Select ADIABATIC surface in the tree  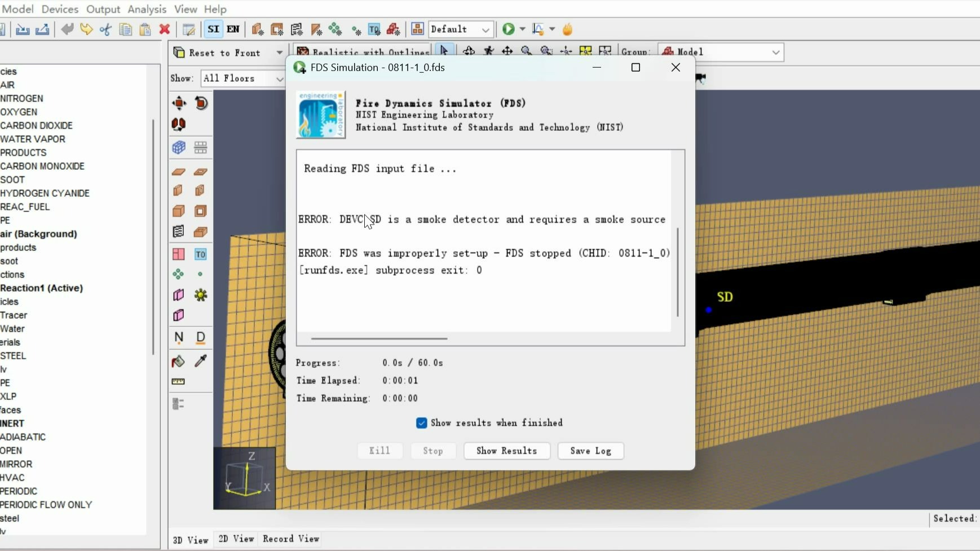23,437
